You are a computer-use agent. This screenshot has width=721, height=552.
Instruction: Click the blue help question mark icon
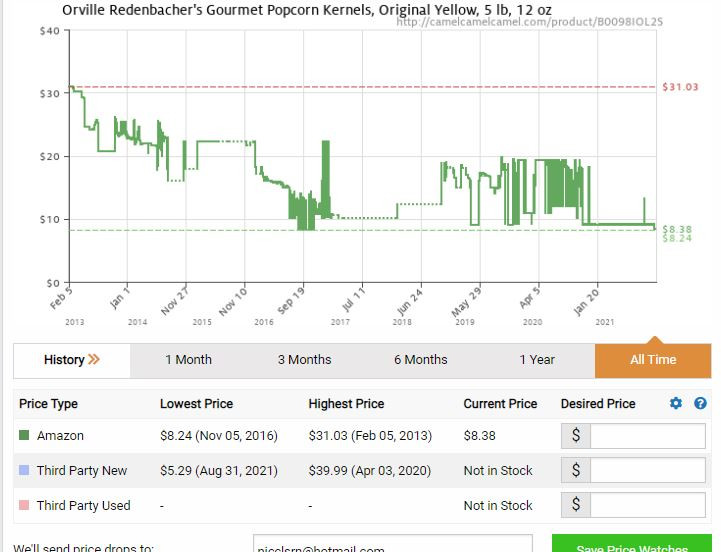pos(700,403)
